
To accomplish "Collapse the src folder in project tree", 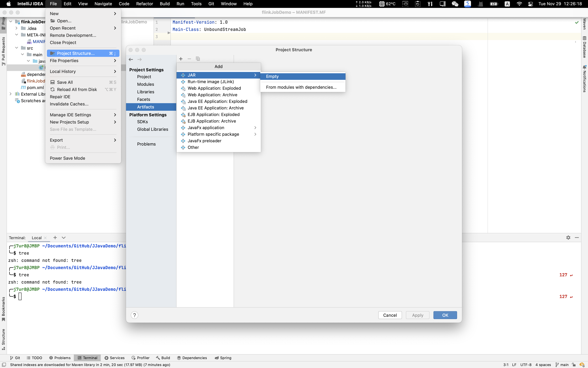I will click(x=16, y=48).
